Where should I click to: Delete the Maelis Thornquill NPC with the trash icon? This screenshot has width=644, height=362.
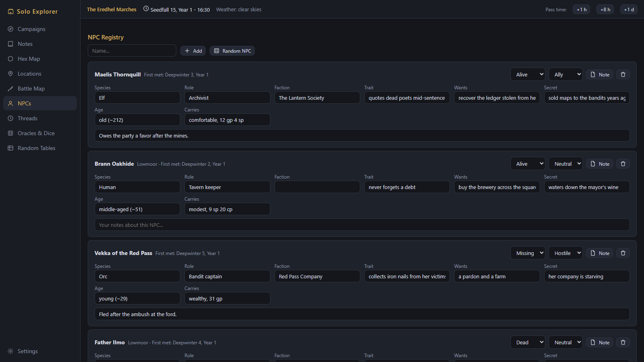pos(623,74)
